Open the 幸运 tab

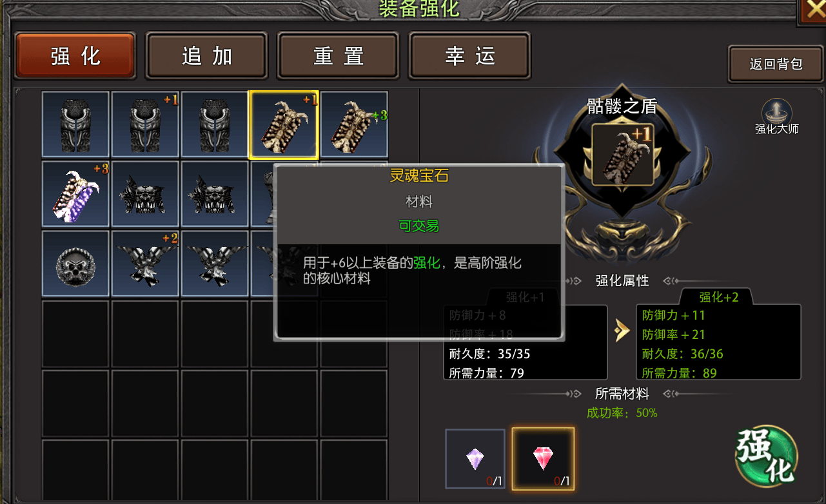[469, 56]
